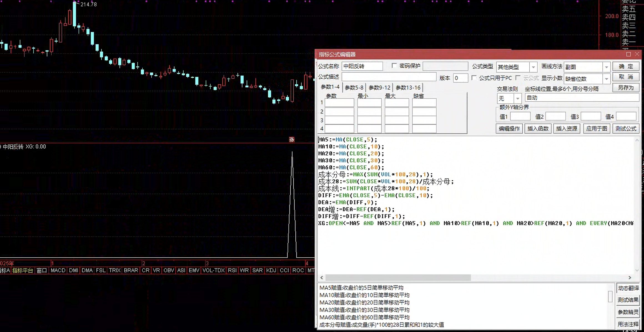Click the 测试公式 button

coord(626,129)
